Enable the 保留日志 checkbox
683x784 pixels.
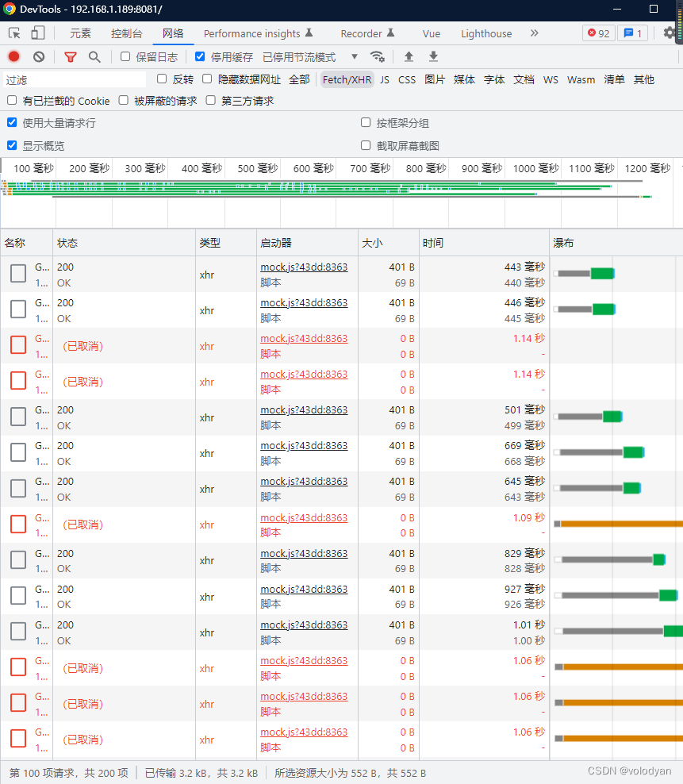(125, 57)
